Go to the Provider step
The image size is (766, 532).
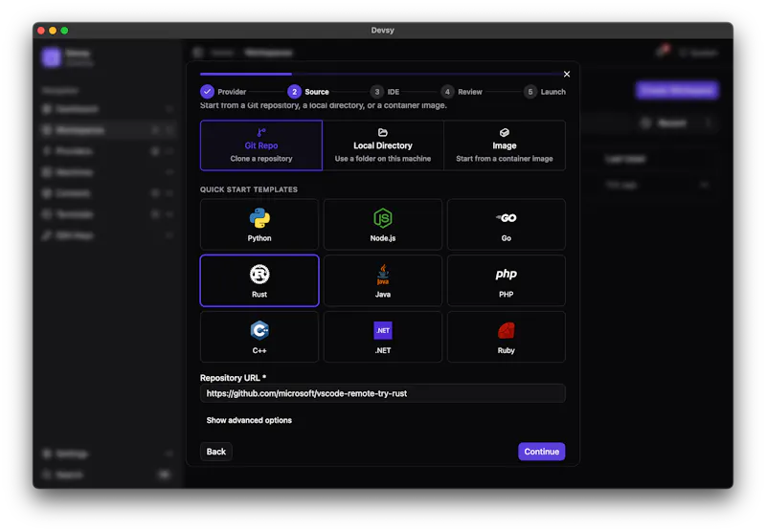[223, 92]
